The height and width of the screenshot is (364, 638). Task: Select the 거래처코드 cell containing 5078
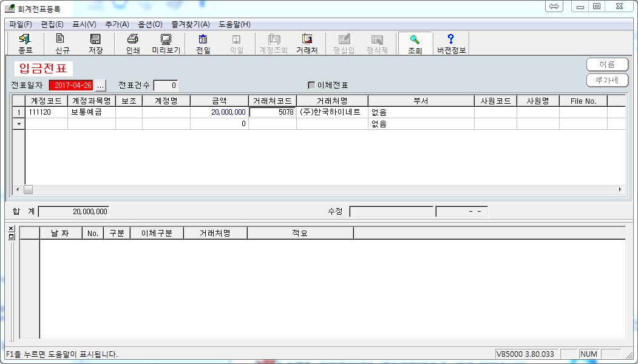(x=273, y=112)
